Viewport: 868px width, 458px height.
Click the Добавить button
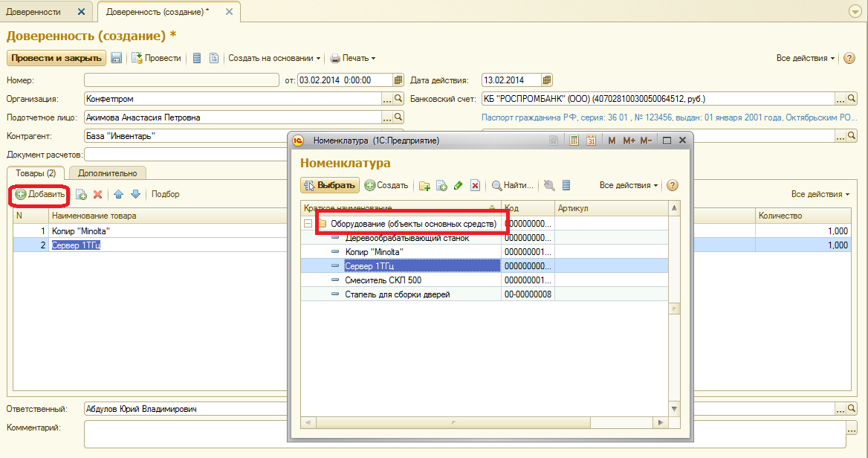40,194
